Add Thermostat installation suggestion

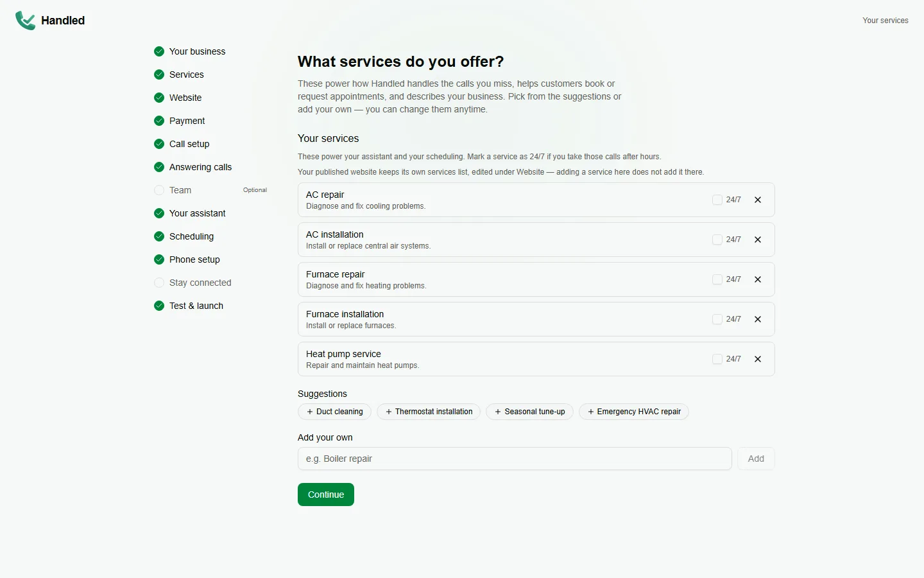coord(429,412)
